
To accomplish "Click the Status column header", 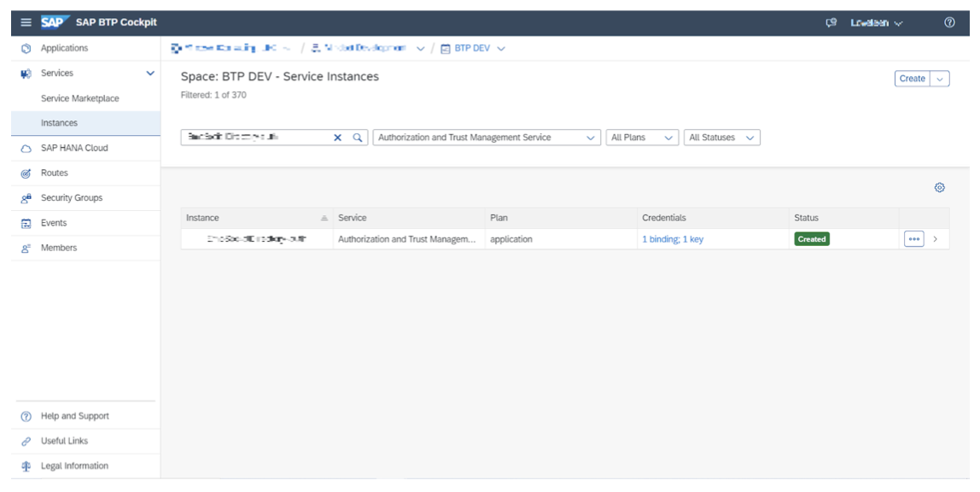I will [843, 218].
